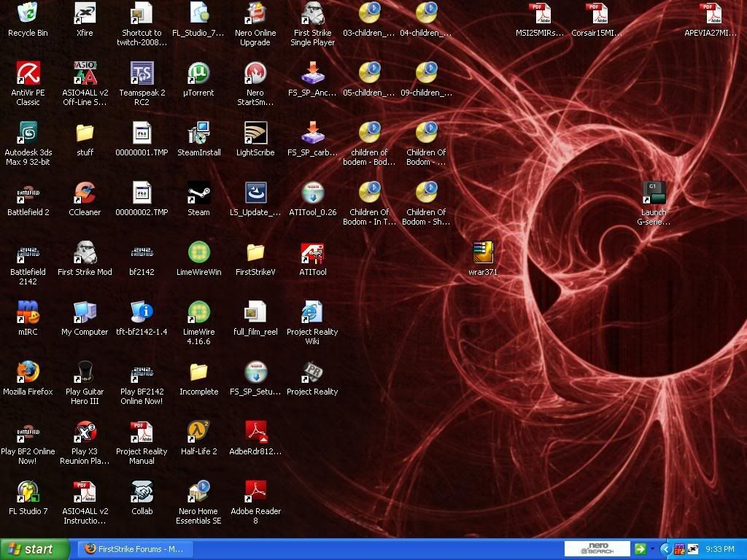This screenshot has height=560, width=747.
Task: Open the Nero Search options dropdown arrow
Action: click(652, 549)
